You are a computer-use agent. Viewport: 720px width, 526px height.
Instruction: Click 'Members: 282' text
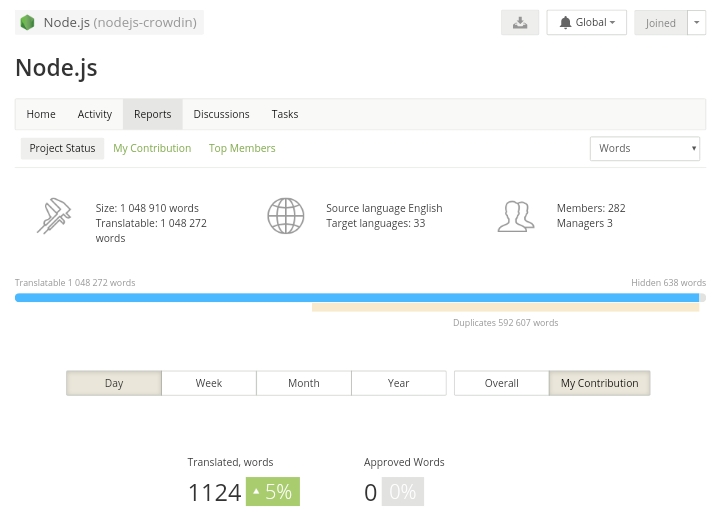[x=591, y=208]
